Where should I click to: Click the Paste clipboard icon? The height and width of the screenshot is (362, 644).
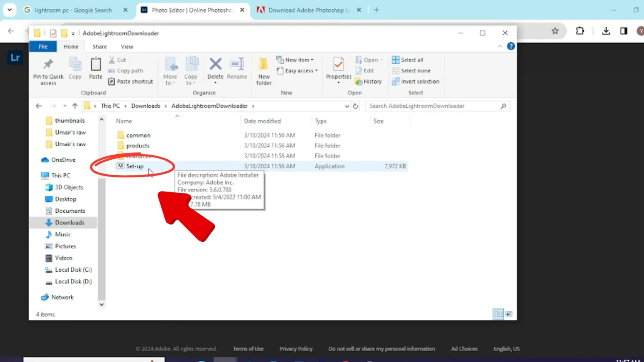[x=96, y=65]
